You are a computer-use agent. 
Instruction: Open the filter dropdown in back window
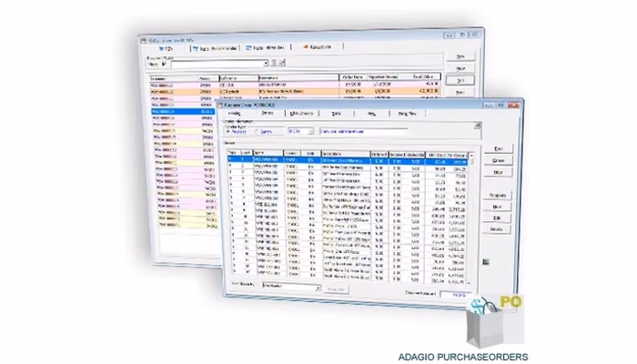click(x=266, y=64)
